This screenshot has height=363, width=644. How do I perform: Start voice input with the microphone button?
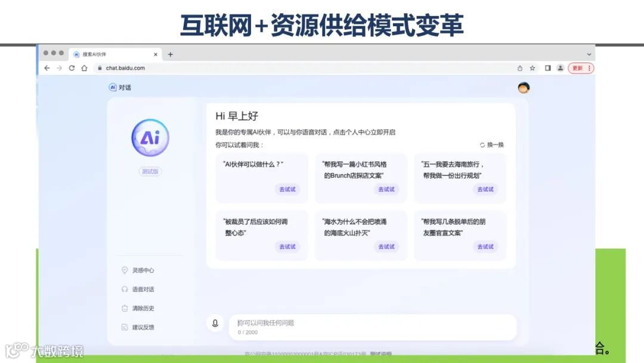click(215, 323)
